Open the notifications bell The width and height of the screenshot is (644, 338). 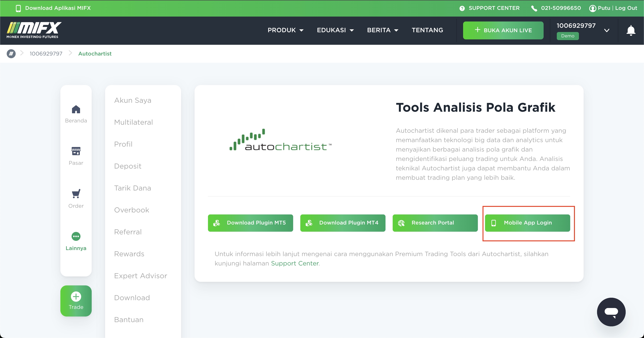click(x=631, y=30)
